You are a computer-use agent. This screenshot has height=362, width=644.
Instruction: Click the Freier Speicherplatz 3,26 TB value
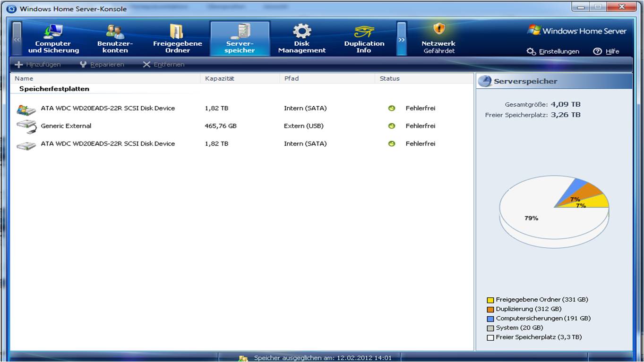click(566, 115)
